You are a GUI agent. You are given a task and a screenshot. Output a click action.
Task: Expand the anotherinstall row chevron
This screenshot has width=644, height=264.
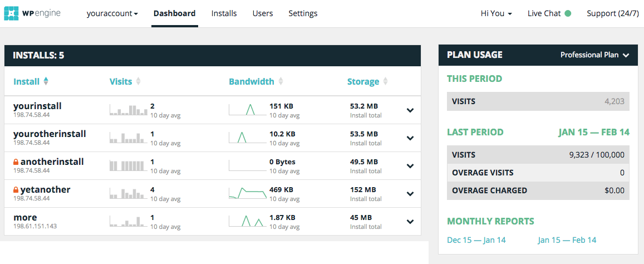pos(410,166)
